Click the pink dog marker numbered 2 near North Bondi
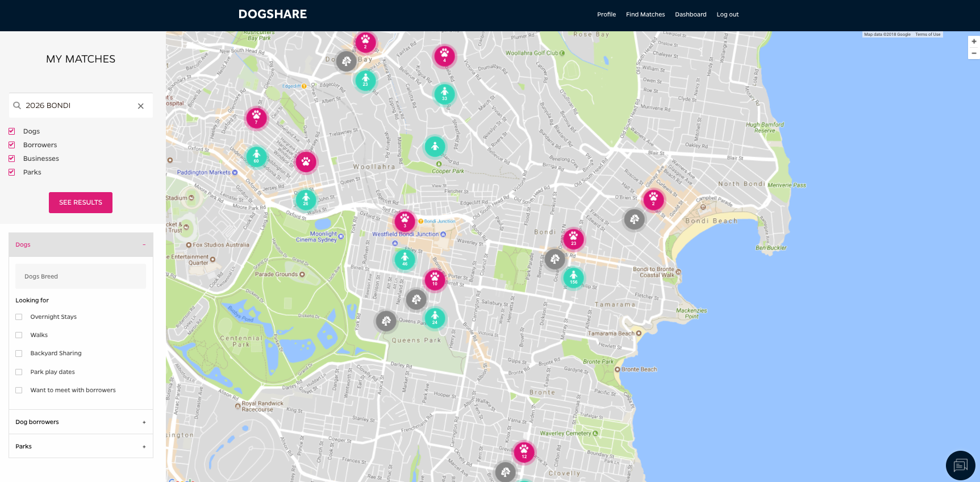 (x=653, y=200)
